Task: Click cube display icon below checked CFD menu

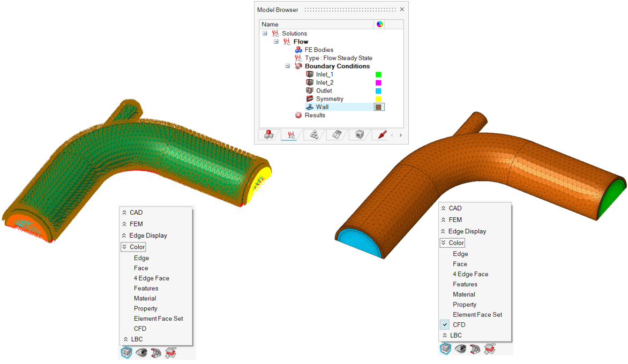Action: pos(445,349)
